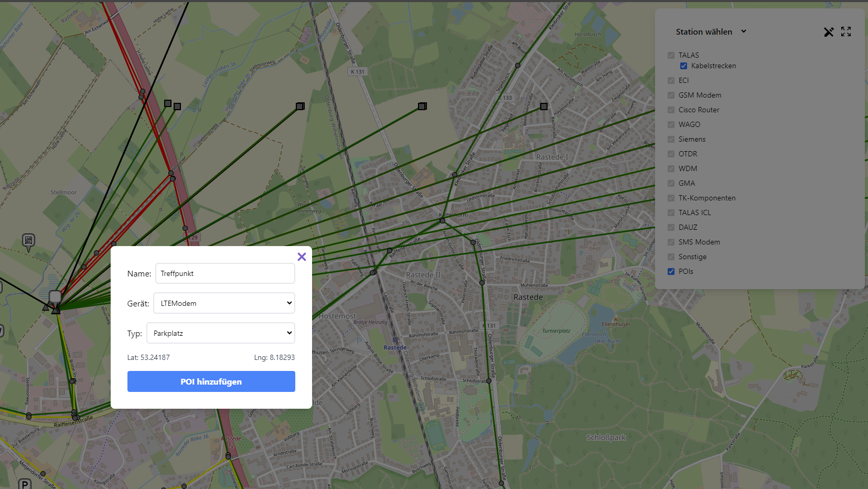Click the Name field containing Treffpunkt
Screen dimensions: 868x489
pyautogui.click(x=225, y=273)
